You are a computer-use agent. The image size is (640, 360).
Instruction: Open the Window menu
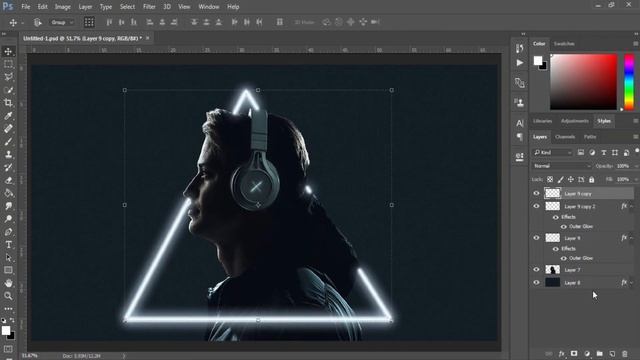[x=209, y=7]
